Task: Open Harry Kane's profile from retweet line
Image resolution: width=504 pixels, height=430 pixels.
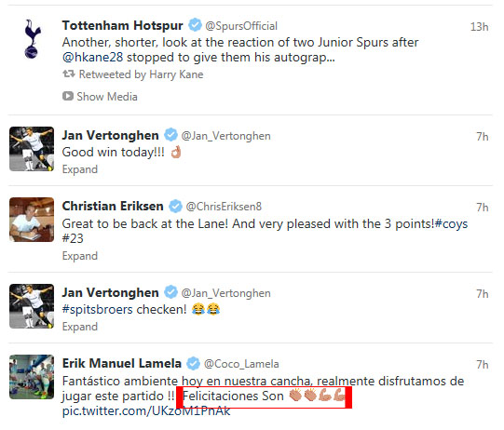Action: tap(176, 74)
